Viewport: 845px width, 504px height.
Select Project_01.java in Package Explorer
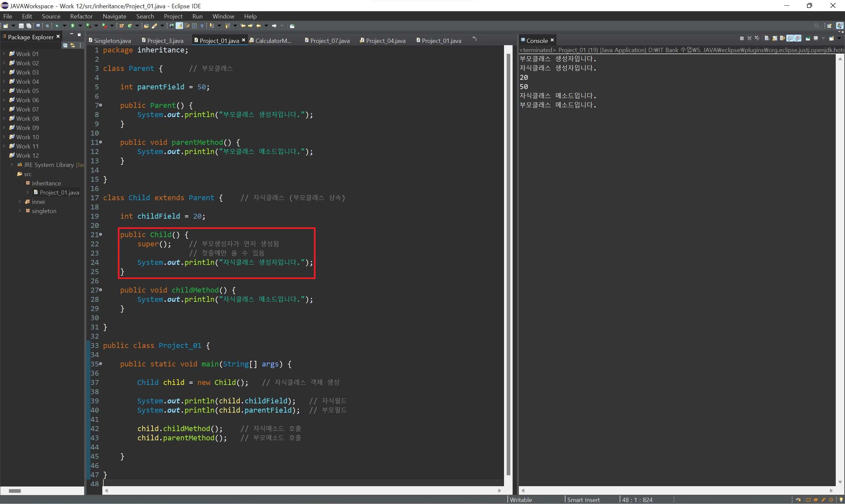(x=59, y=193)
